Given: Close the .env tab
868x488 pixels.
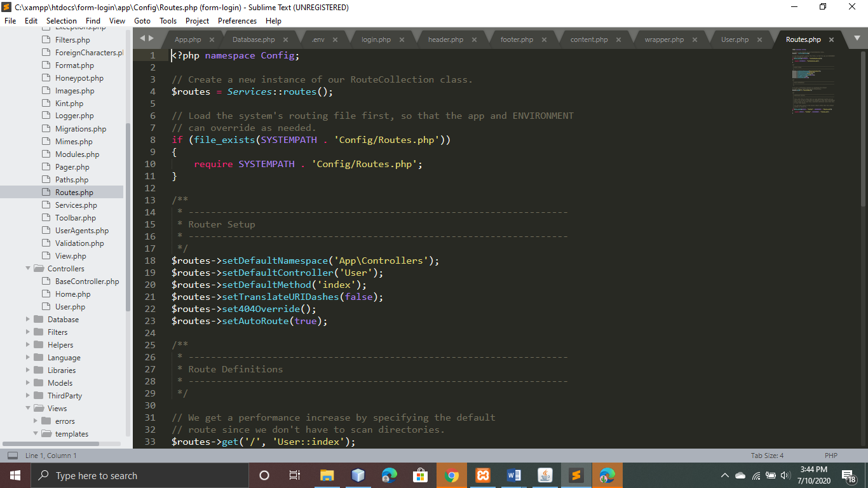Looking at the screenshot, I should (x=335, y=39).
